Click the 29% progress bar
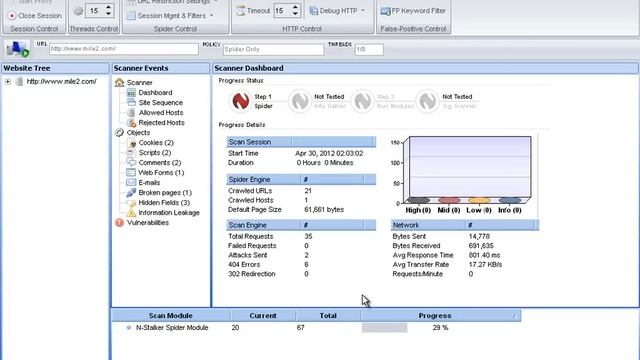The image size is (640, 360). pos(384,328)
